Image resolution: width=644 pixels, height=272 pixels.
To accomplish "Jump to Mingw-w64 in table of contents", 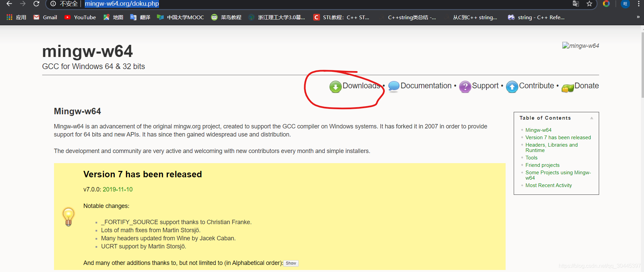I will tap(538, 130).
